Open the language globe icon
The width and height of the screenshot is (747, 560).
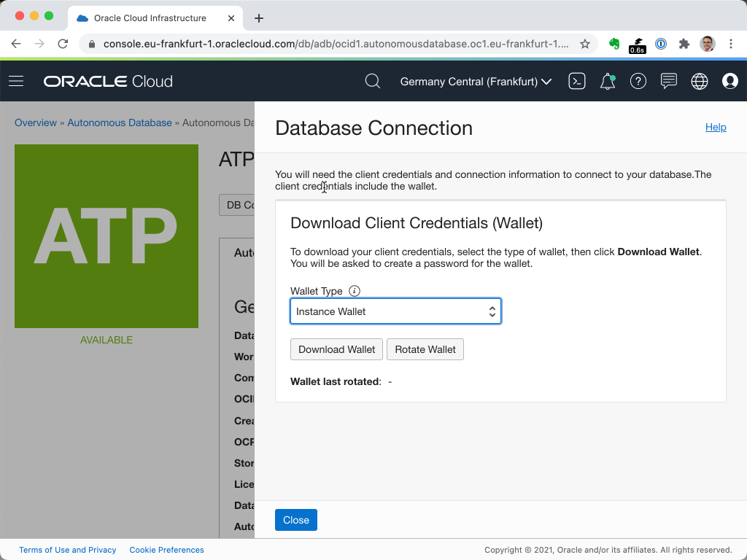point(699,81)
